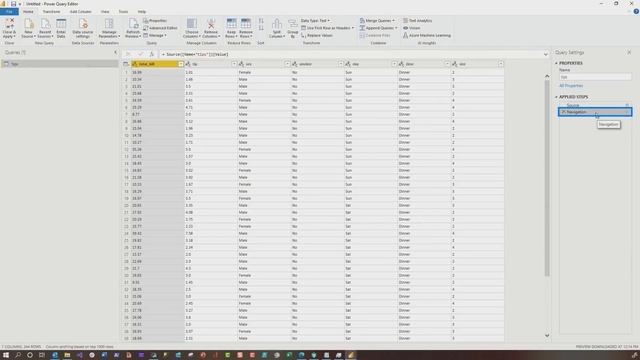The image size is (640, 360).
Task: Collapse the Queries pane
Action: point(116,52)
